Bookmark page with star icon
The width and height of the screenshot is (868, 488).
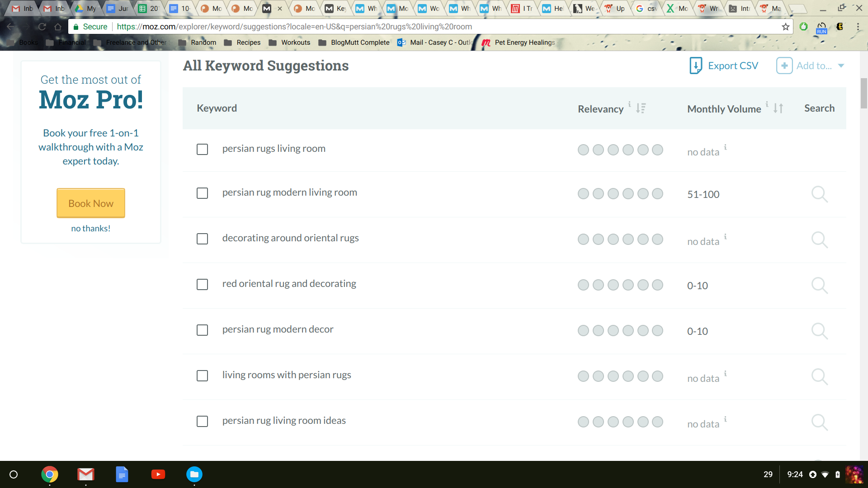pyautogui.click(x=786, y=27)
